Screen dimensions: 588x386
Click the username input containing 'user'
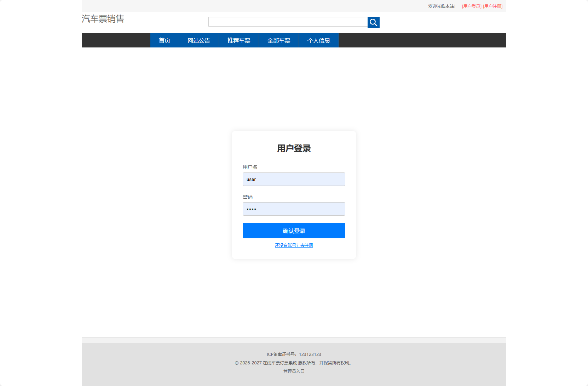pyautogui.click(x=294, y=179)
